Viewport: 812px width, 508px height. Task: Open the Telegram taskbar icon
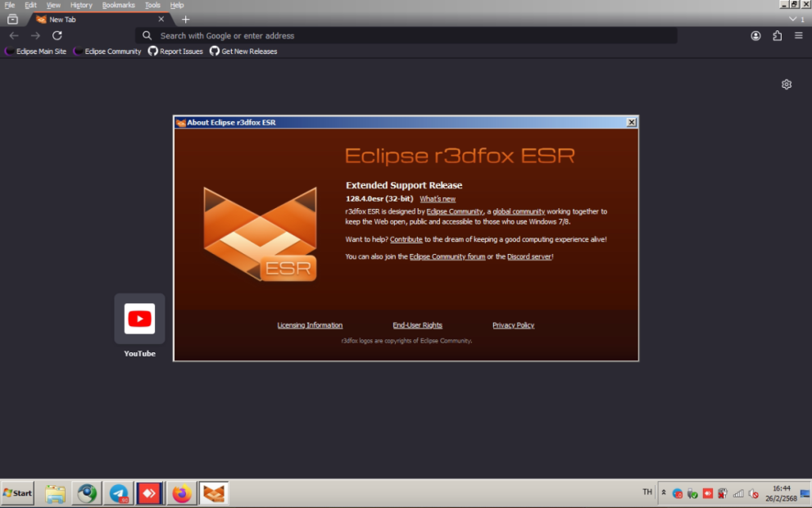pos(119,493)
